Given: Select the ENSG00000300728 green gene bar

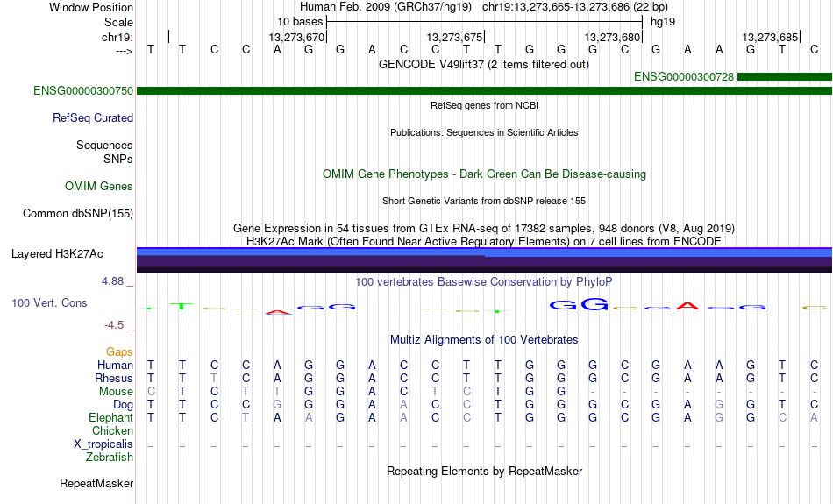Looking at the screenshot, I should click(x=785, y=77).
